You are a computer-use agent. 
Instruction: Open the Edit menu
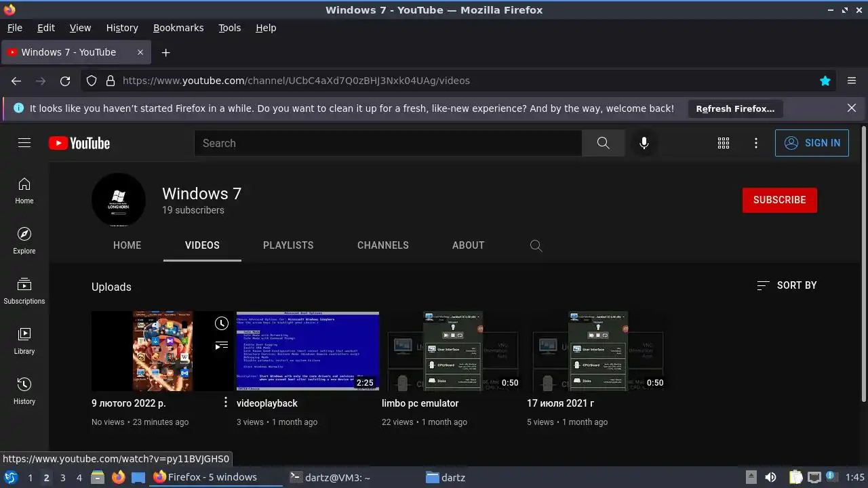click(x=46, y=28)
